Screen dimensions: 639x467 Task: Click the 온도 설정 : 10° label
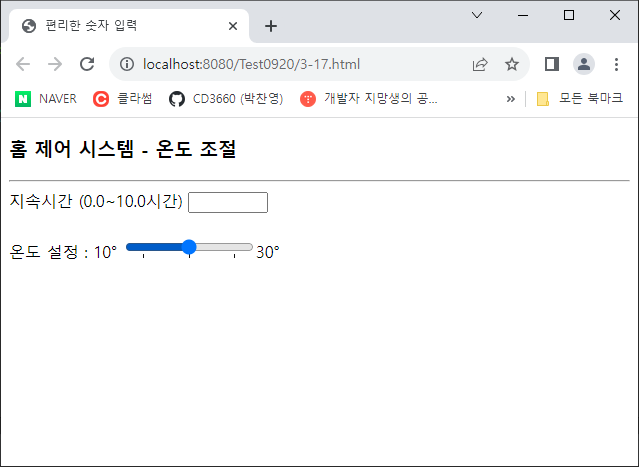pyautogui.click(x=63, y=252)
